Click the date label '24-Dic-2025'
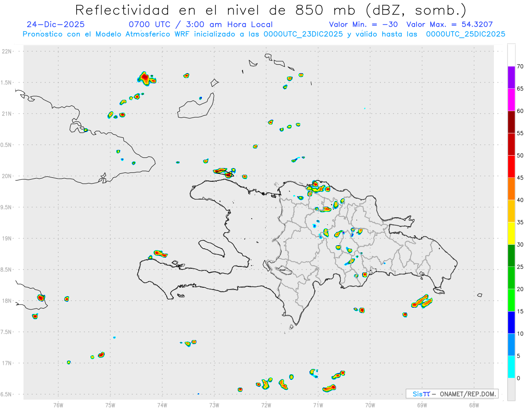 [x=55, y=24]
